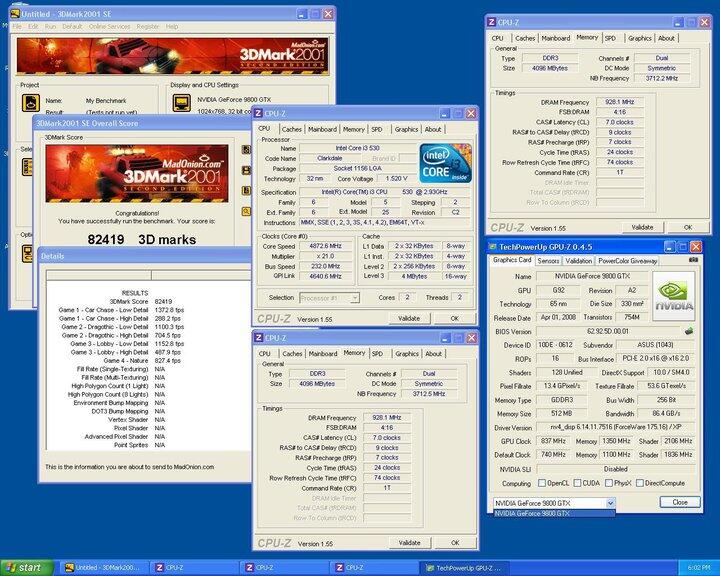Screen dimensions: 720x576
Task: Click the floppy disk icon beside 3DMark Score panel
Action: tap(246, 170)
